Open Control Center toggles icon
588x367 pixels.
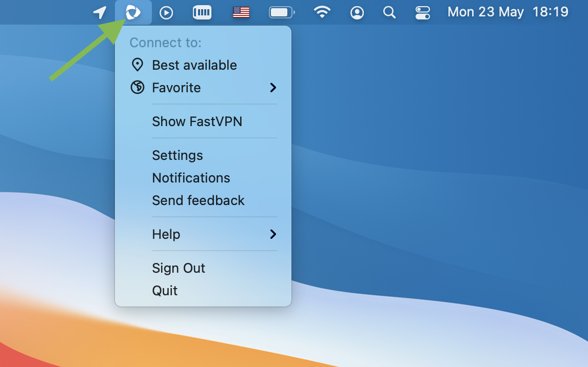point(423,13)
